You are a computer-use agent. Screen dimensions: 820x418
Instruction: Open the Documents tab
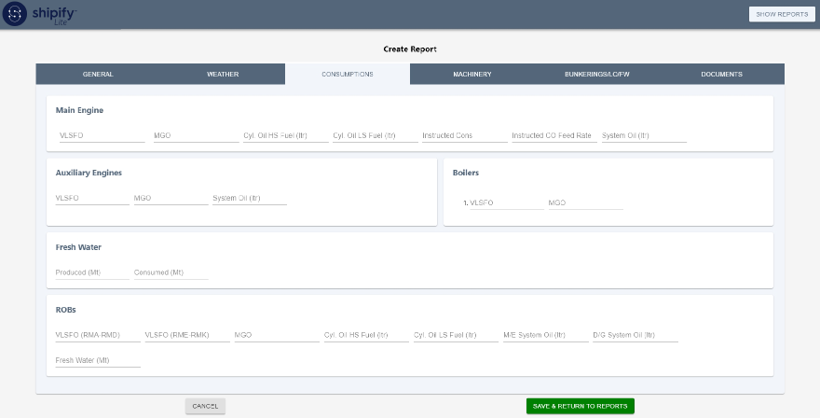pos(721,74)
